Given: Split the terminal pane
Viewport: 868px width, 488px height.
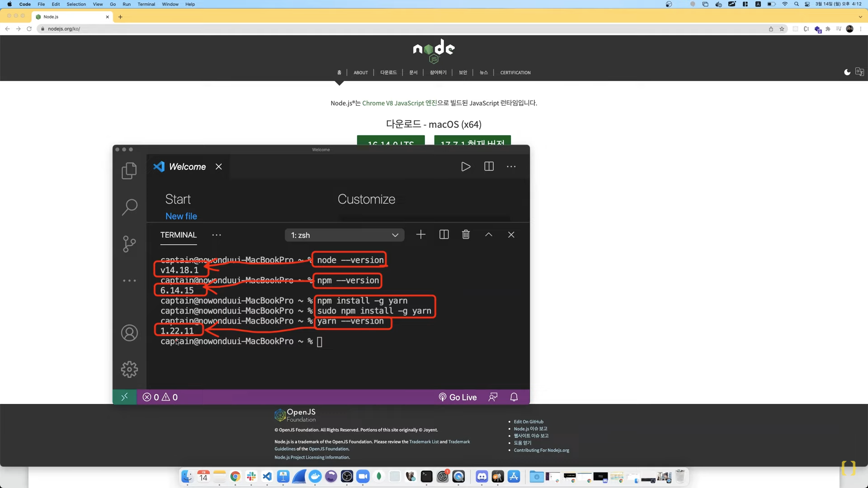Looking at the screenshot, I should (444, 235).
